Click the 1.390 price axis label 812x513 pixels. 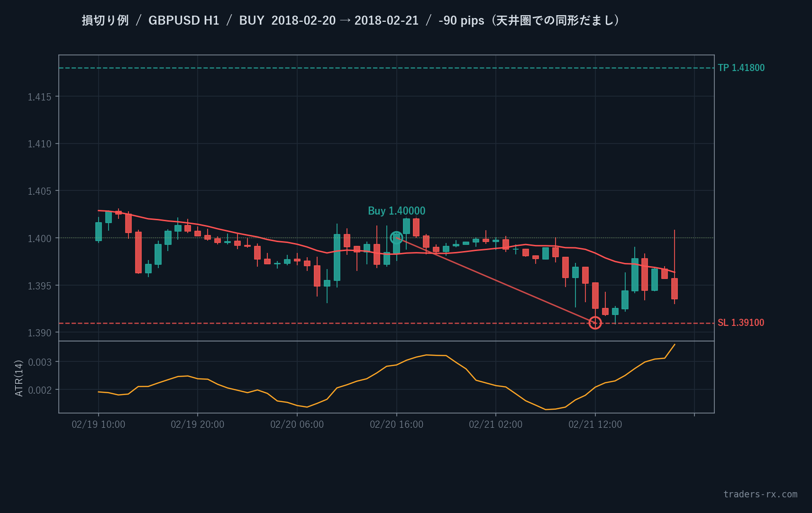tap(39, 333)
